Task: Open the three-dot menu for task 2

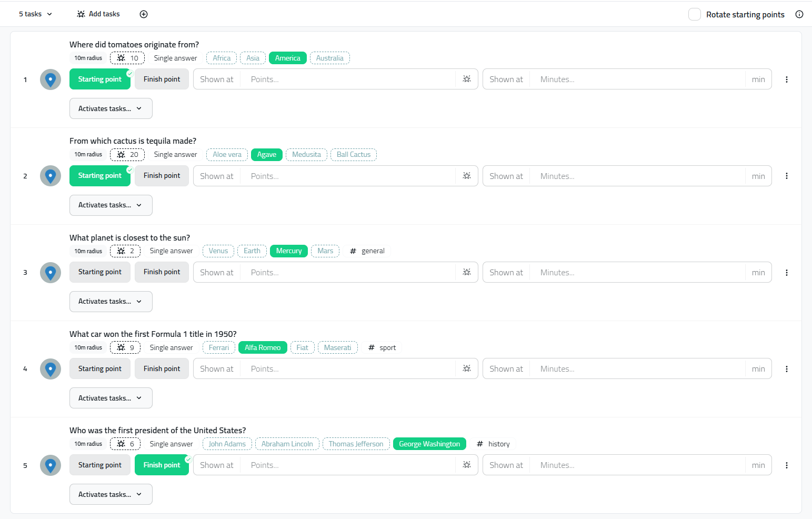Action: tap(786, 176)
